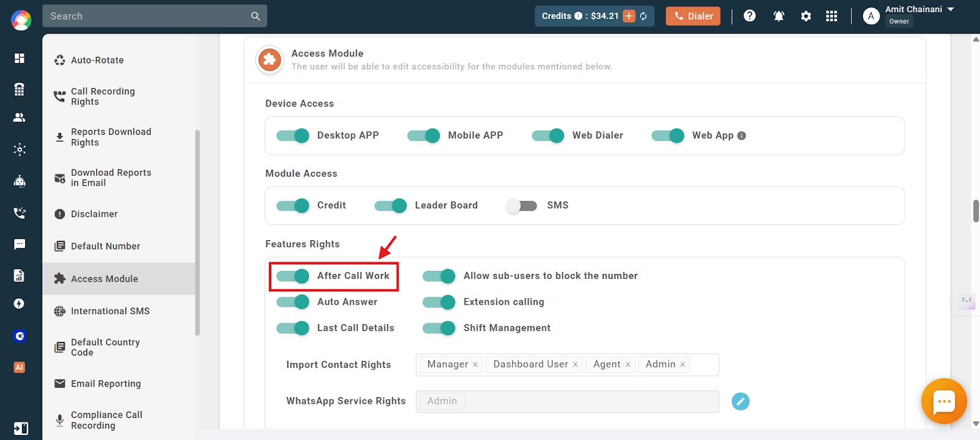
Task: Open the integrations gear icon in left rail
Action: [x=20, y=150]
